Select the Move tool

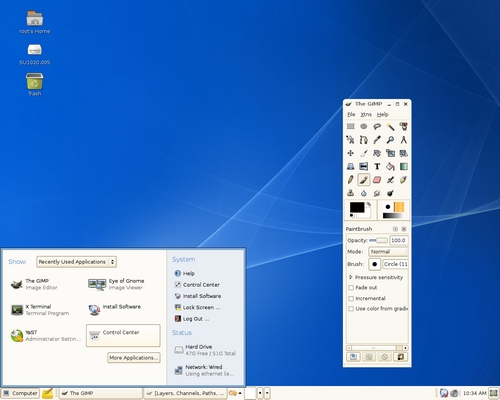coord(350,153)
